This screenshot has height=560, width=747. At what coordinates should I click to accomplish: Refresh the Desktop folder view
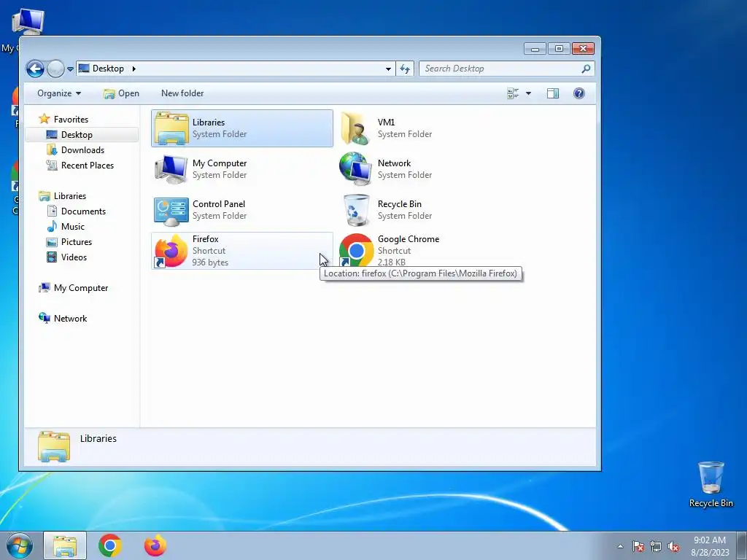pos(405,69)
